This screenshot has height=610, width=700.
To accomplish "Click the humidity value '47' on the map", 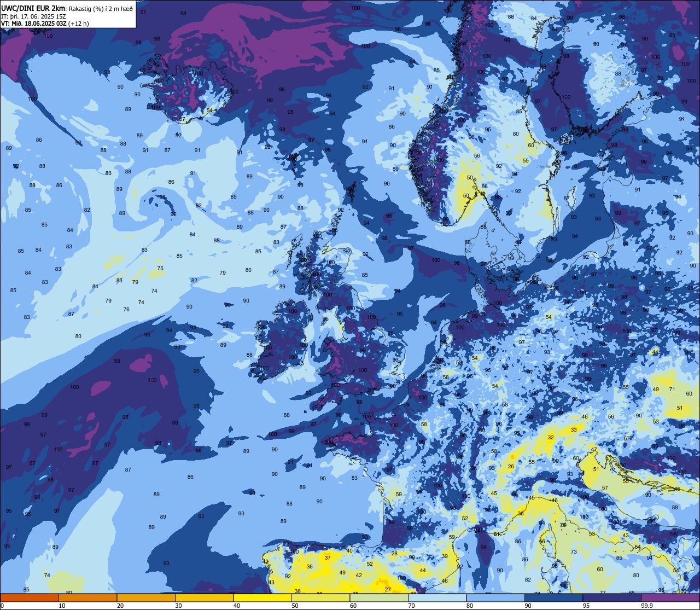I will click(594, 450).
